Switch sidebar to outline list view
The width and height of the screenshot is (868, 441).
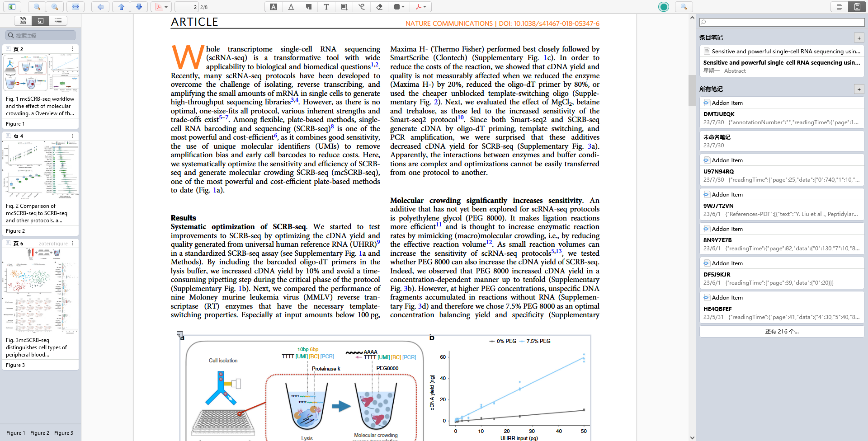point(57,20)
